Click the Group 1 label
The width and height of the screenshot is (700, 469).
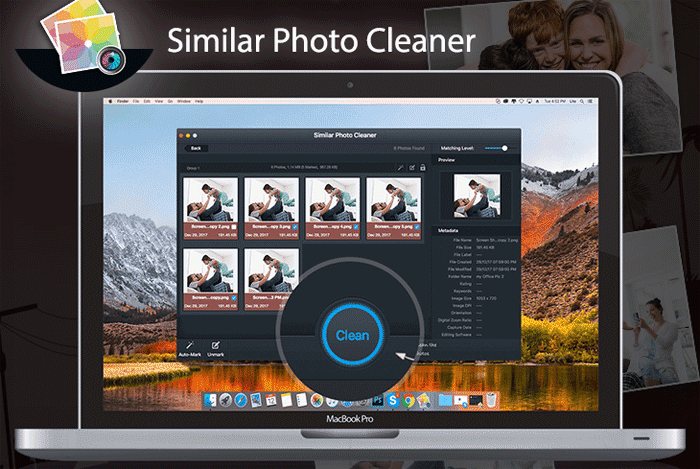[x=193, y=168]
